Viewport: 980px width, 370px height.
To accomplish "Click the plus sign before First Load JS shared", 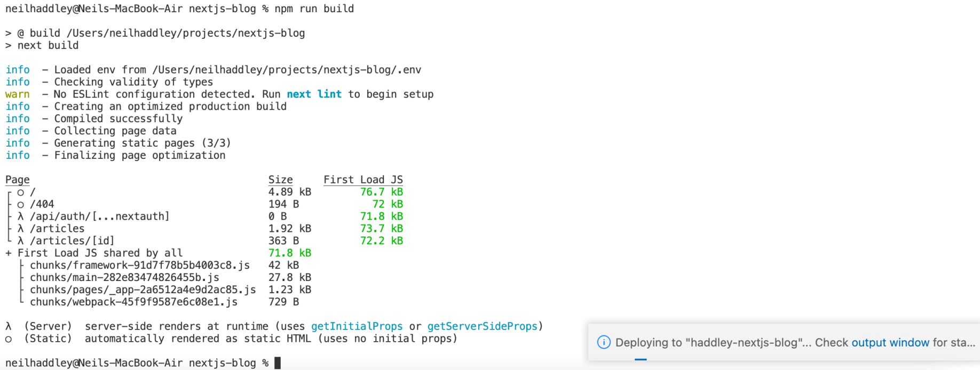I will pos(9,253).
